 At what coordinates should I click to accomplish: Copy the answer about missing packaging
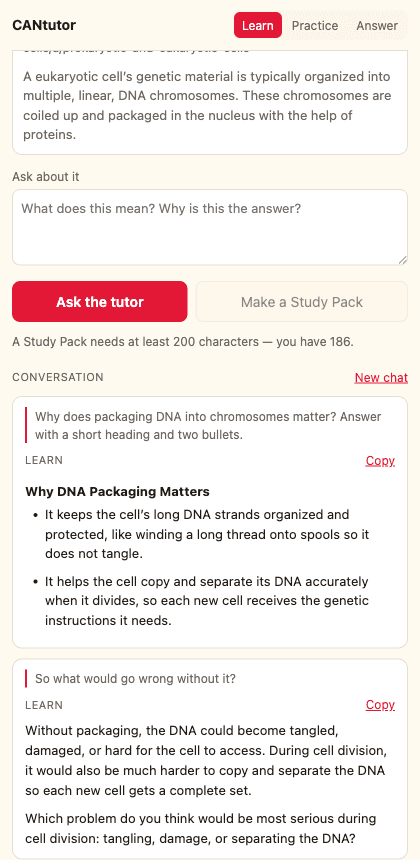(380, 705)
